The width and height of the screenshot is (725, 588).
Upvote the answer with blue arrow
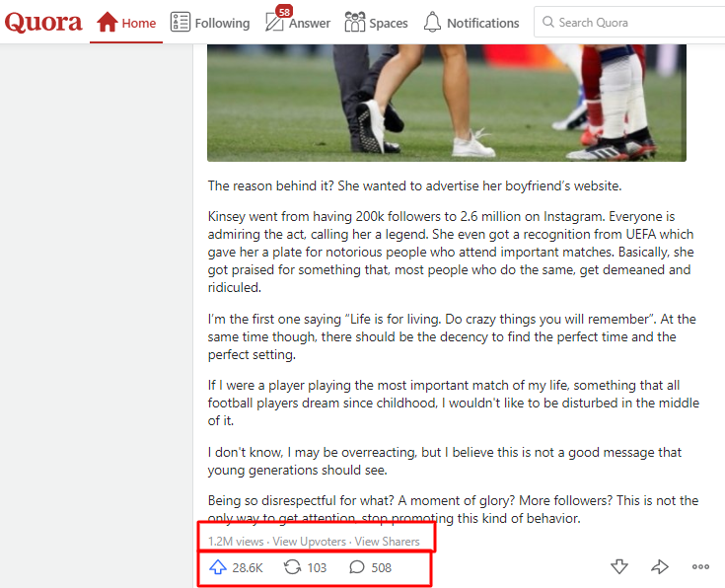point(217,566)
